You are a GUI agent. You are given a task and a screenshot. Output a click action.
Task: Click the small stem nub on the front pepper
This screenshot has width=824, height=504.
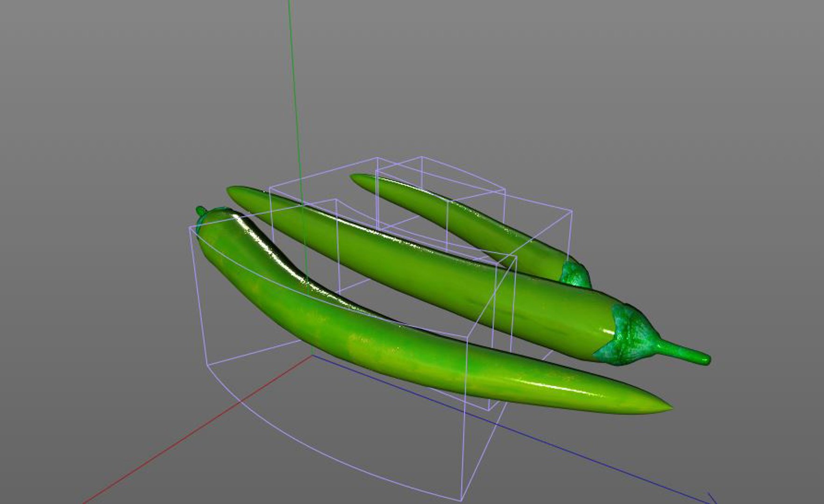click(x=201, y=211)
